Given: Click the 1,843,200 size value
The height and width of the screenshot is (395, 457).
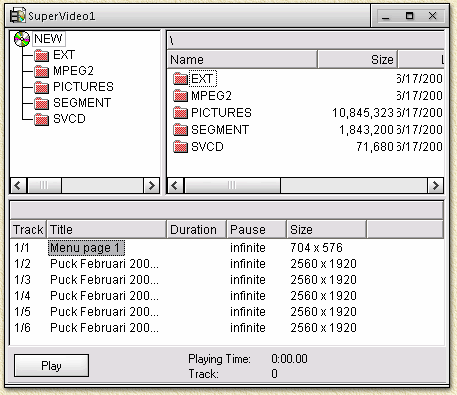Looking at the screenshot, I should coord(367,130).
